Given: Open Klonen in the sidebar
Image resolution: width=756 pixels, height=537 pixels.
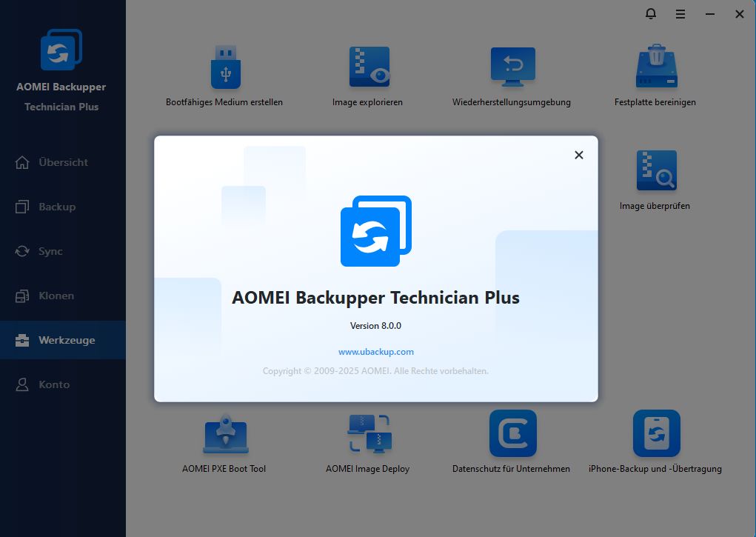Looking at the screenshot, I should (x=63, y=296).
